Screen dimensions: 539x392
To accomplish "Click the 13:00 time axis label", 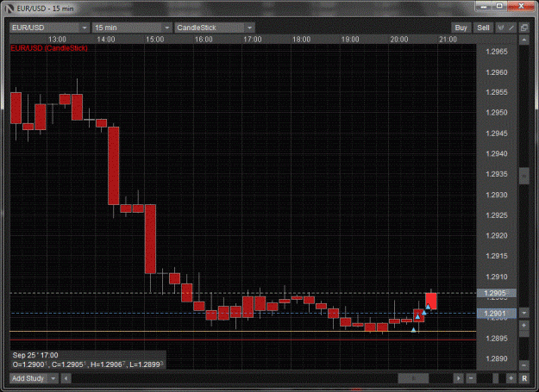I will click(x=57, y=40).
